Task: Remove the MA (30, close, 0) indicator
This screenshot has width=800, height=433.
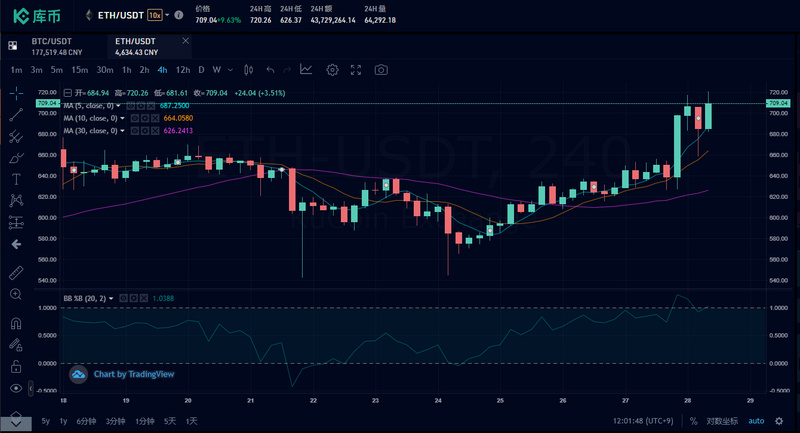Action: (x=155, y=131)
